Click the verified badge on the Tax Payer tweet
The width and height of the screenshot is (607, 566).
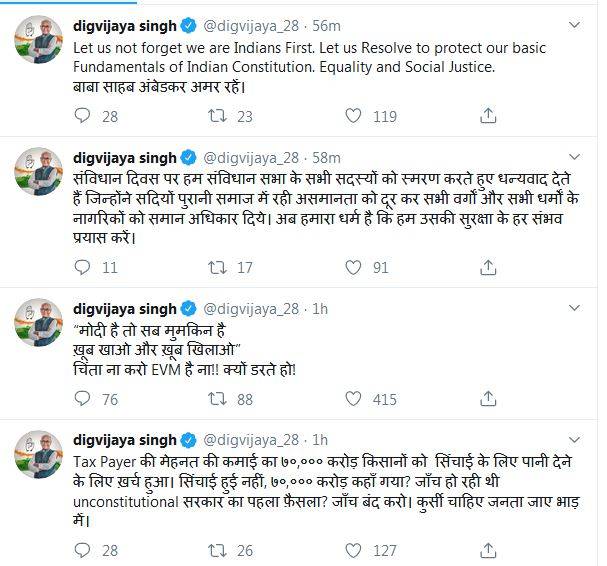tap(188, 438)
